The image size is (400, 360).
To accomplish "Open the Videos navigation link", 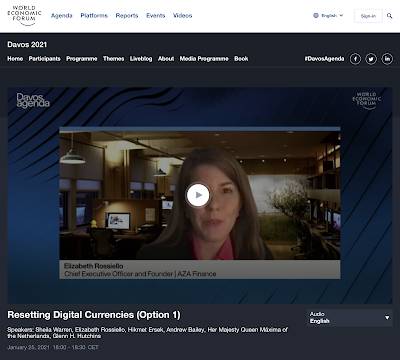I will 182,15.
